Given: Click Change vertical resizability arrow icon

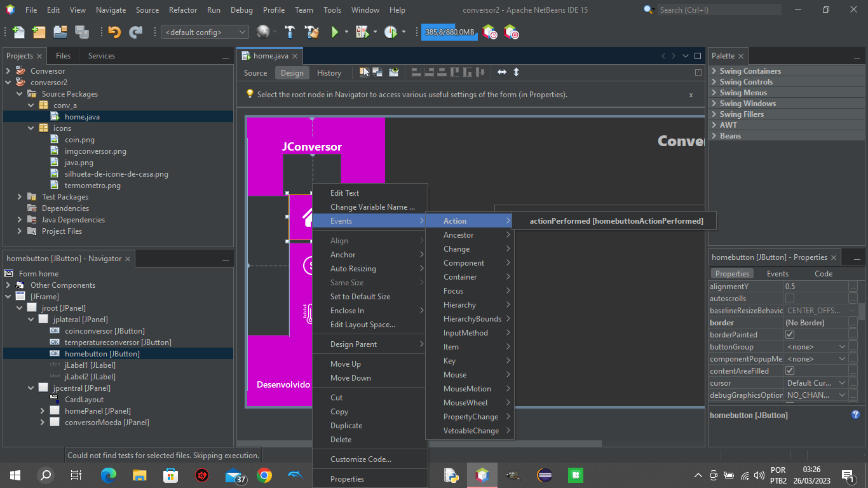Looking at the screenshot, I should tap(516, 72).
